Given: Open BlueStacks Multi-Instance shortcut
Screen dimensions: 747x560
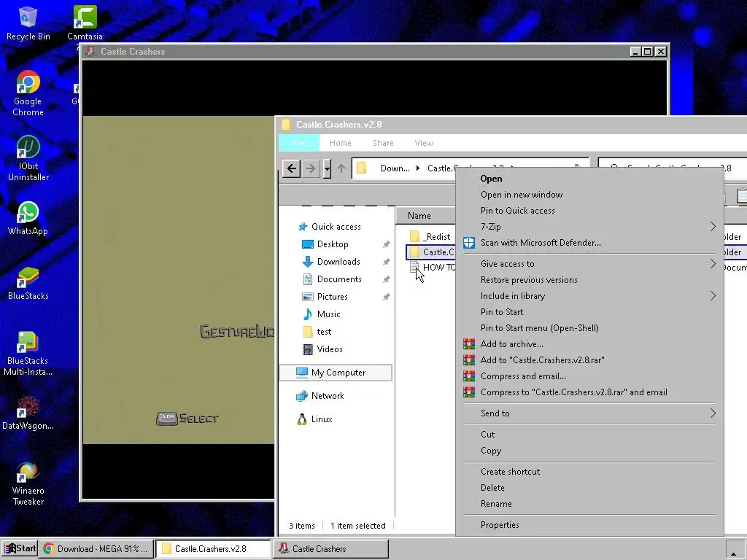Looking at the screenshot, I should pyautogui.click(x=28, y=354).
